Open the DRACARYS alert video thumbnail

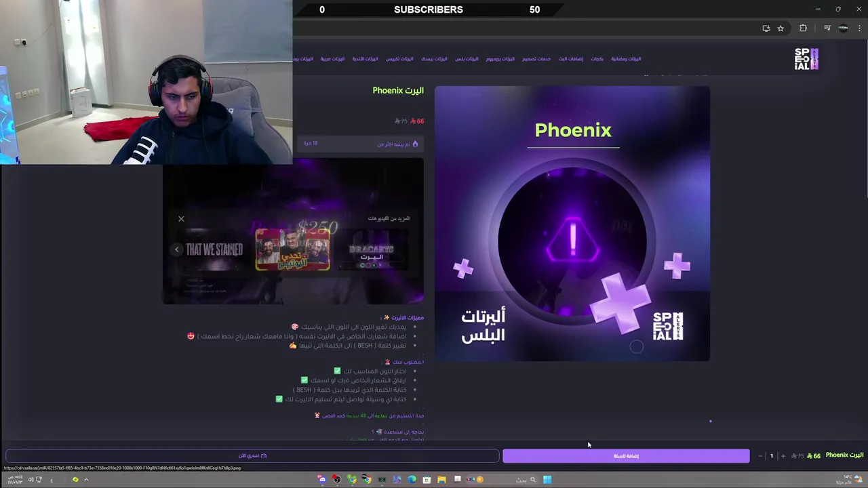coord(371,250)
